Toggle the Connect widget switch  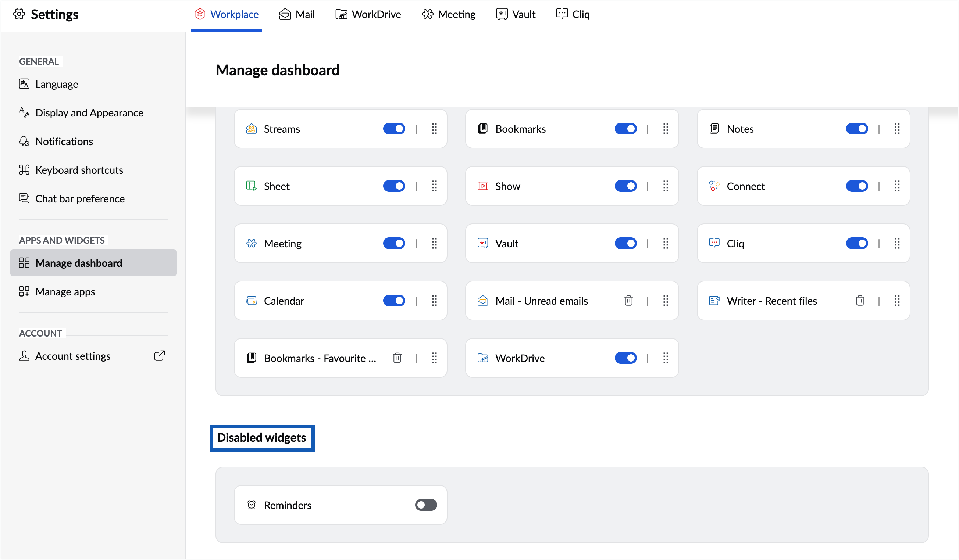click(x=857, y=186)
